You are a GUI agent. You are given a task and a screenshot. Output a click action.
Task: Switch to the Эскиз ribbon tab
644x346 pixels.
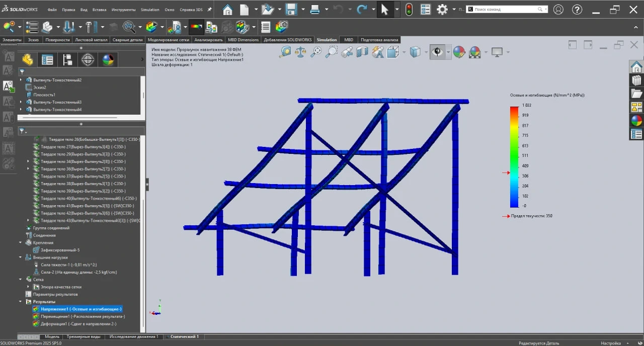point(33,40)
